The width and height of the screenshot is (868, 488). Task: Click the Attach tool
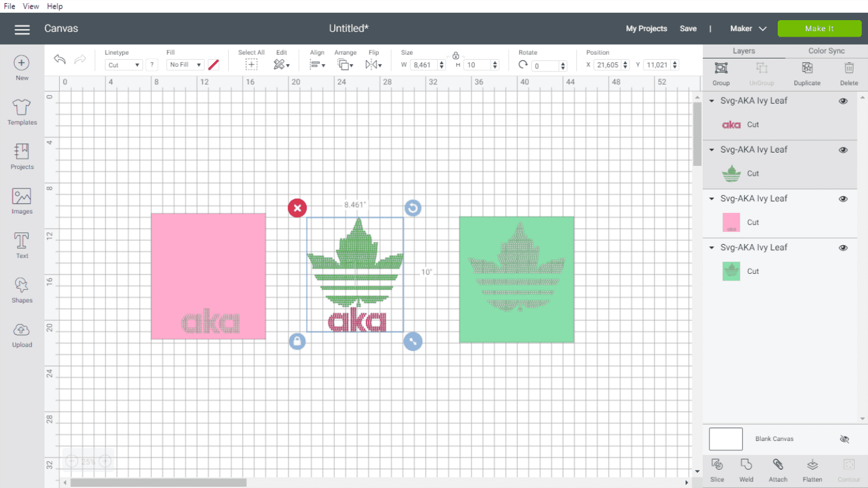point(778,470)
